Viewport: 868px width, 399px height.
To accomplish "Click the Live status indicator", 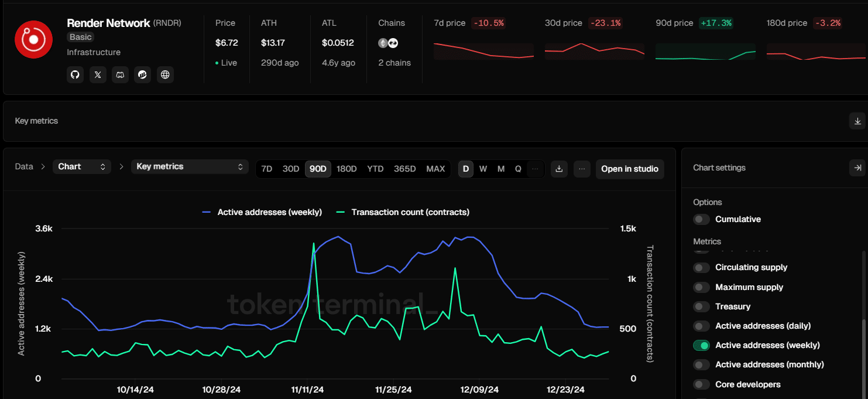I will pos(227,63).
